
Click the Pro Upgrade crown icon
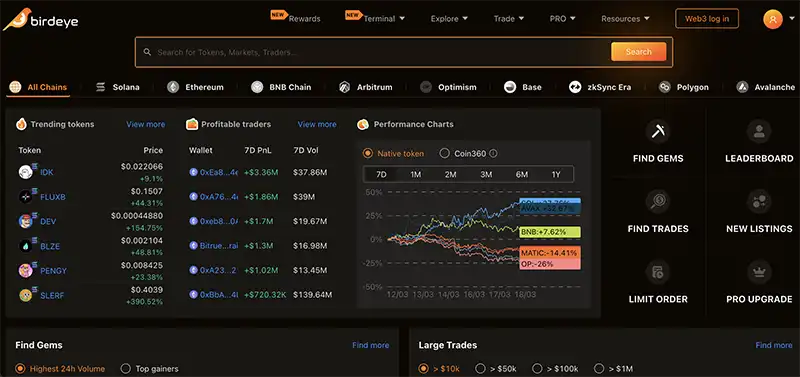click(x=759, y=272)
